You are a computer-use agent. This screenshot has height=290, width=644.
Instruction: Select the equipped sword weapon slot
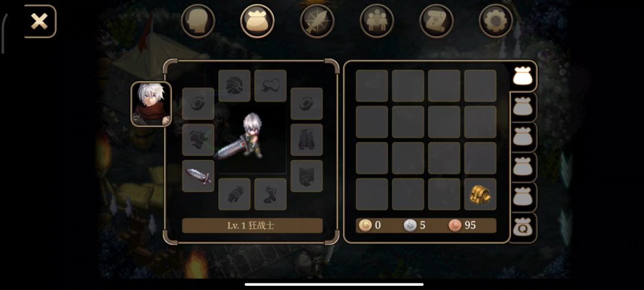198,176
